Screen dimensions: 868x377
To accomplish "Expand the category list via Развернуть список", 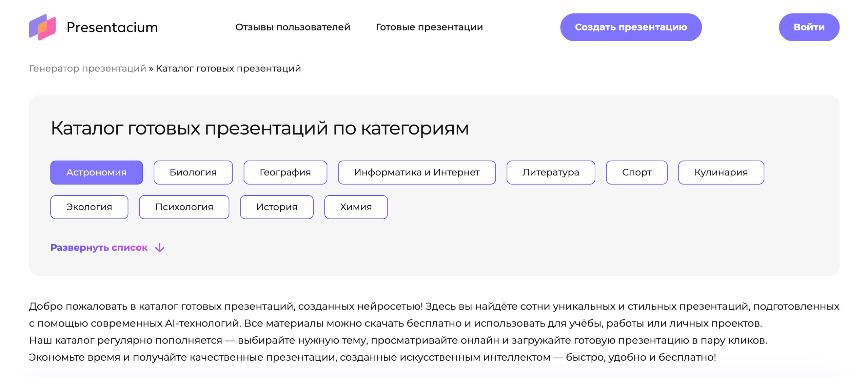I will pos(99,248).
